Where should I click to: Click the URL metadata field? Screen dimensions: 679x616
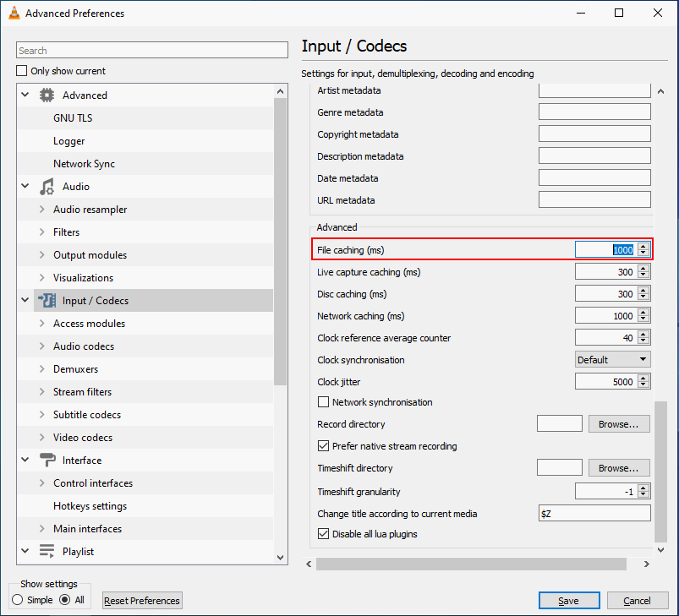594,199
